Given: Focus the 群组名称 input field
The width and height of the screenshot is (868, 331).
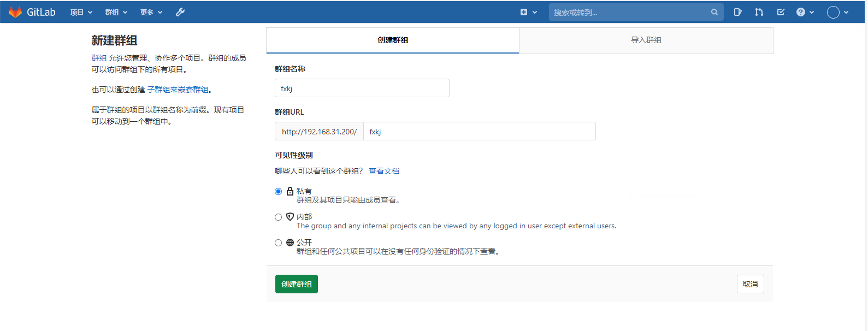Looking at the screenshot, I should pos(362,88).
